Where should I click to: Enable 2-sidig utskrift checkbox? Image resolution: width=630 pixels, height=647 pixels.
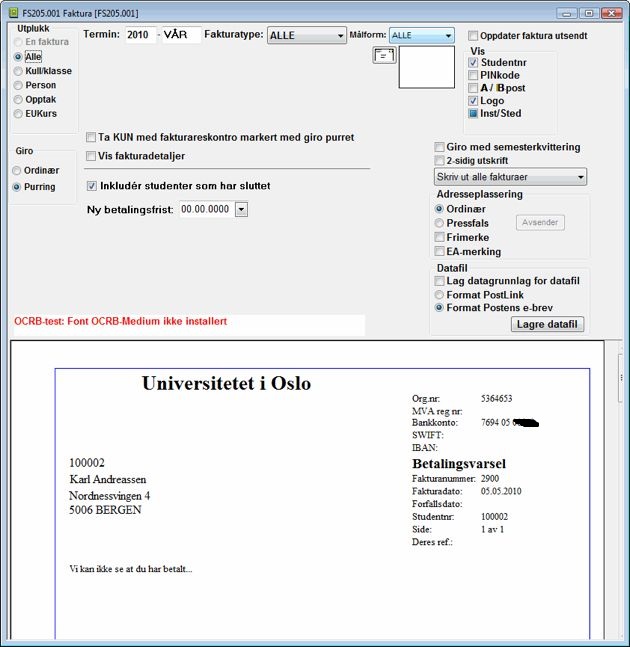coord(440,161)
